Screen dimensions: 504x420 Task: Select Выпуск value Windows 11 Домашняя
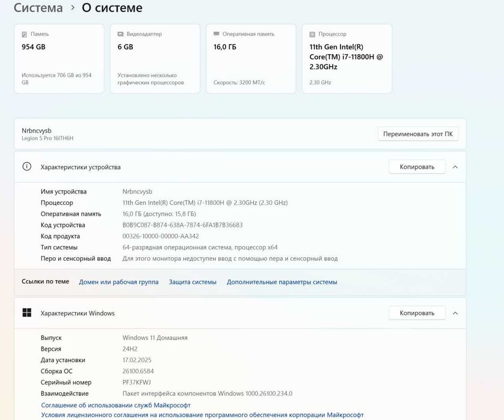tap(155, 338)
